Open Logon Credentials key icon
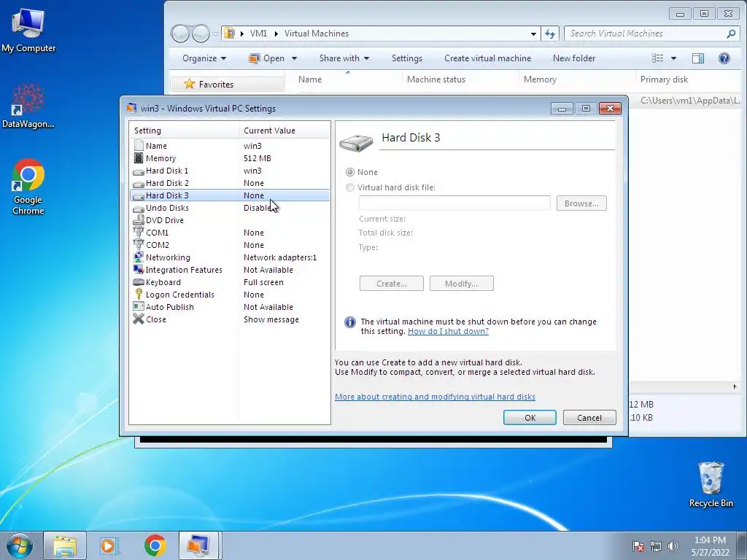Viewport: 747px width, 560px height. click(x=138, y=295)
